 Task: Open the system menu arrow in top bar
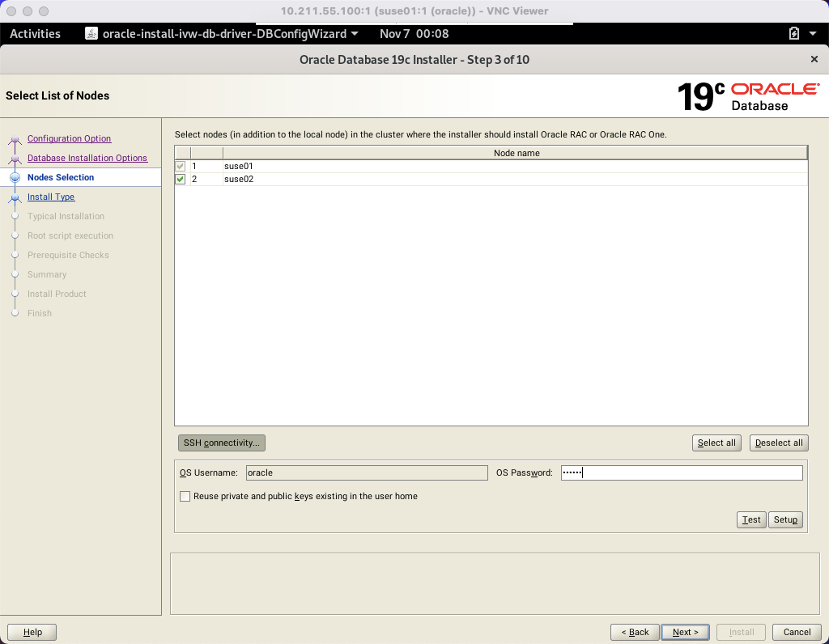(813, 34)
